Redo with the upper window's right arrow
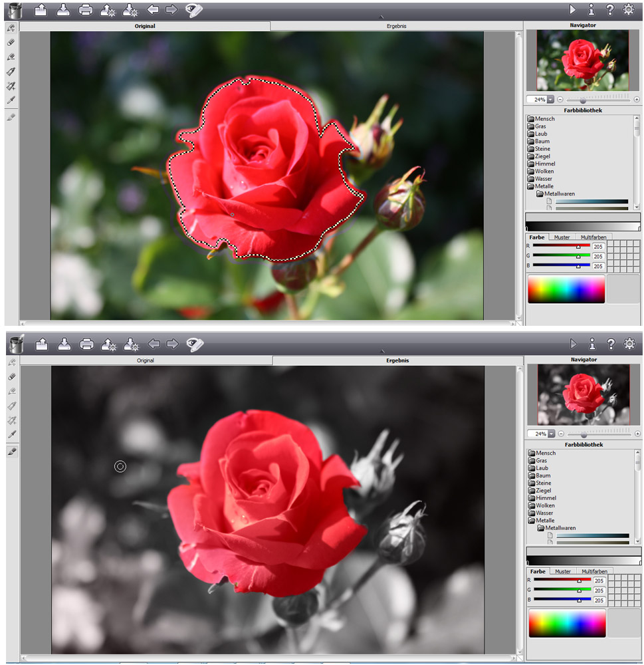This screenshot has width=644, height=665. pyautogui.click(x=171, y=9)
